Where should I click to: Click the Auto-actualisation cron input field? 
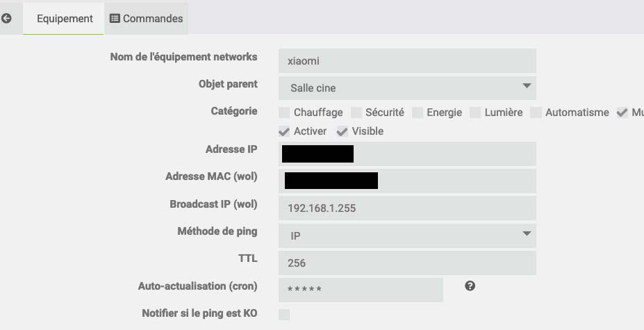(x=361, y=290)
